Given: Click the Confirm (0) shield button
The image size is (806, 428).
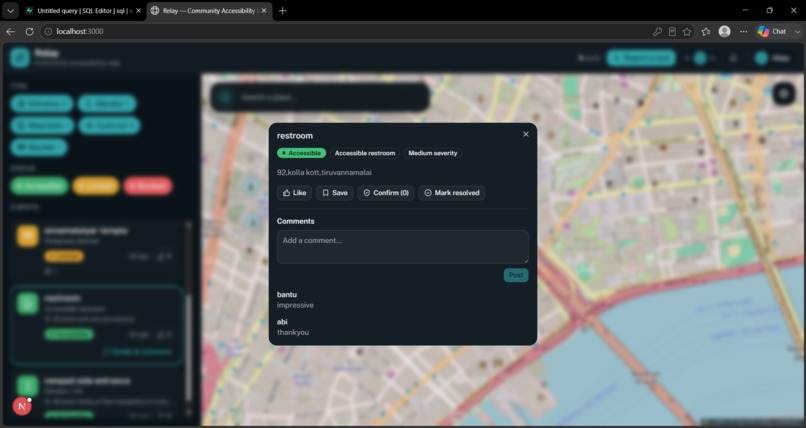Looking at the screenshot, I should [x=386, y=193].
